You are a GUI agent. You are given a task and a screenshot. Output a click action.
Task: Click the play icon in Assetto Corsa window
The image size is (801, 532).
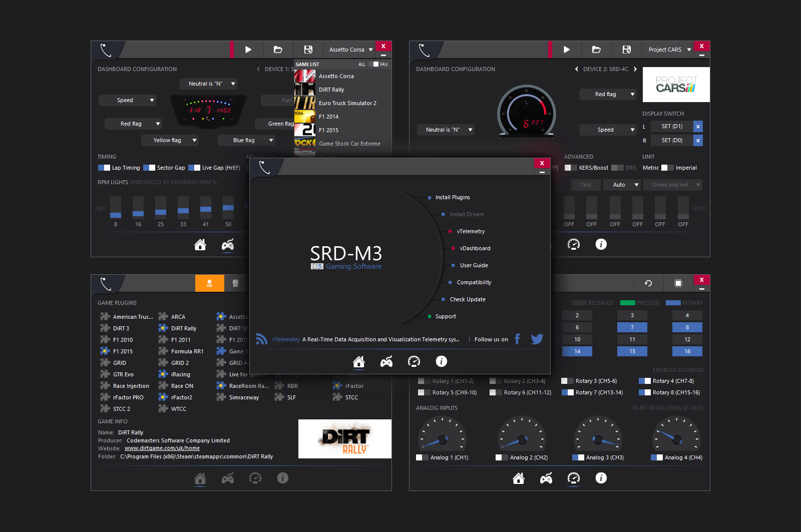click(x=248, y=50)
